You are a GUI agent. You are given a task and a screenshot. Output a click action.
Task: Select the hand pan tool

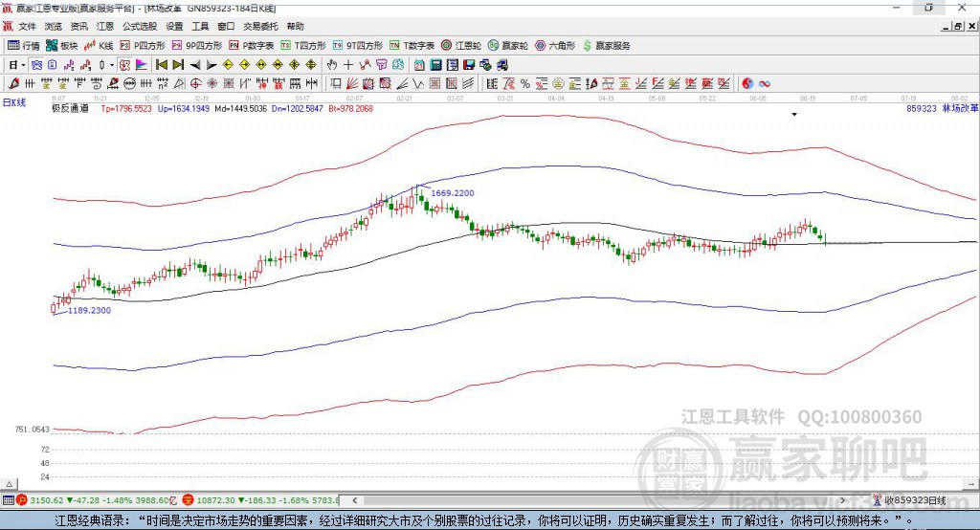(332, 65)
